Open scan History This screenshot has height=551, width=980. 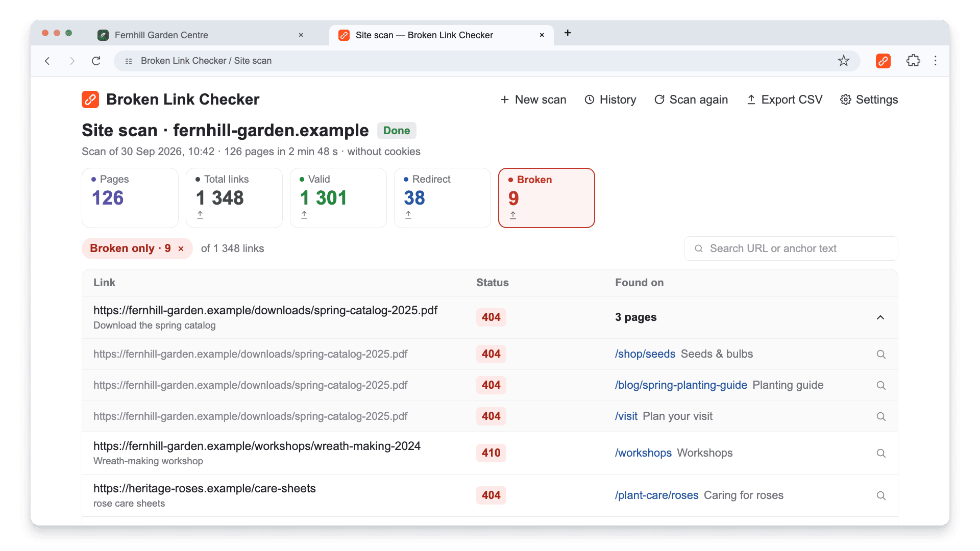[x=610, y=99]
